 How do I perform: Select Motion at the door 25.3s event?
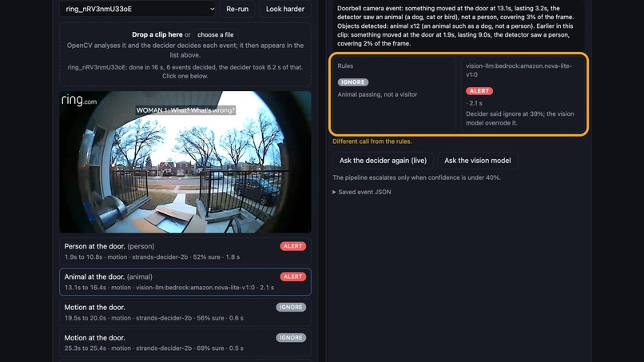[185, 342]
